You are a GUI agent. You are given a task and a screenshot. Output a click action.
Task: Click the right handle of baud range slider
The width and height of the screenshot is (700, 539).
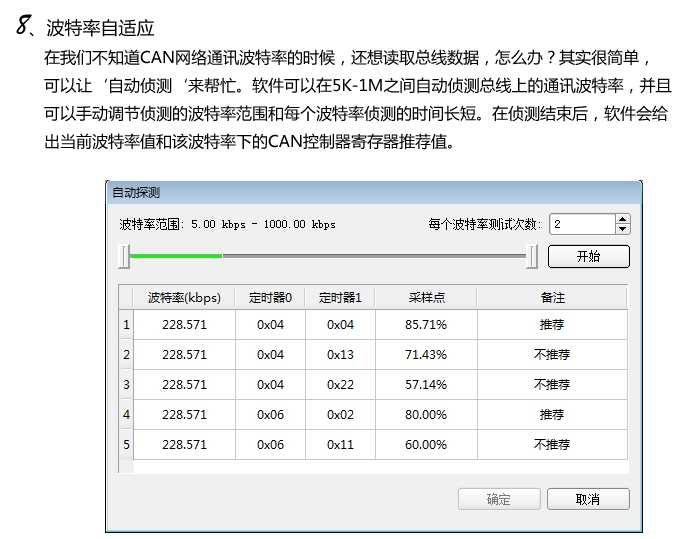click(x=532, y=257)
